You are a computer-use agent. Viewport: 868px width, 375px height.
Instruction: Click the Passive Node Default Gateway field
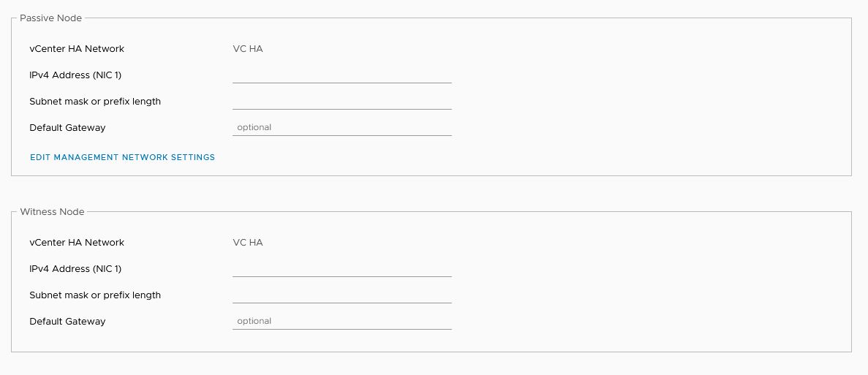point(342,128)
